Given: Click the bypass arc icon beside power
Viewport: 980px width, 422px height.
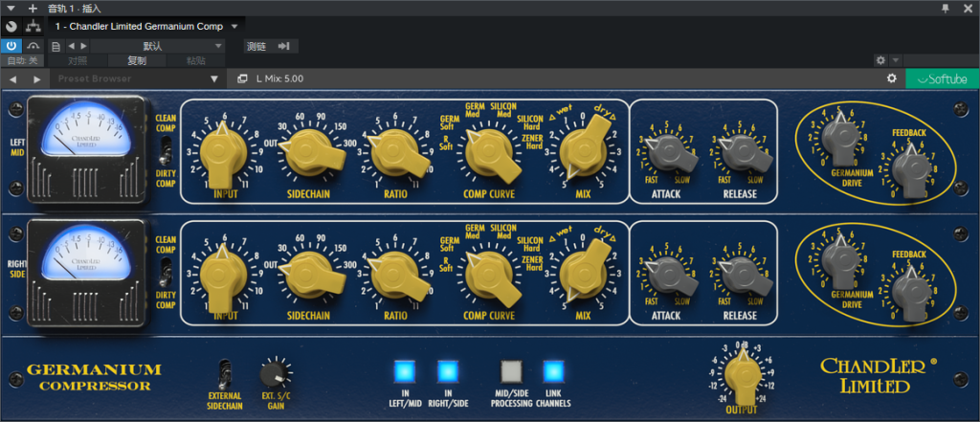Looking at the screenshot, I should tap(33, 46).
